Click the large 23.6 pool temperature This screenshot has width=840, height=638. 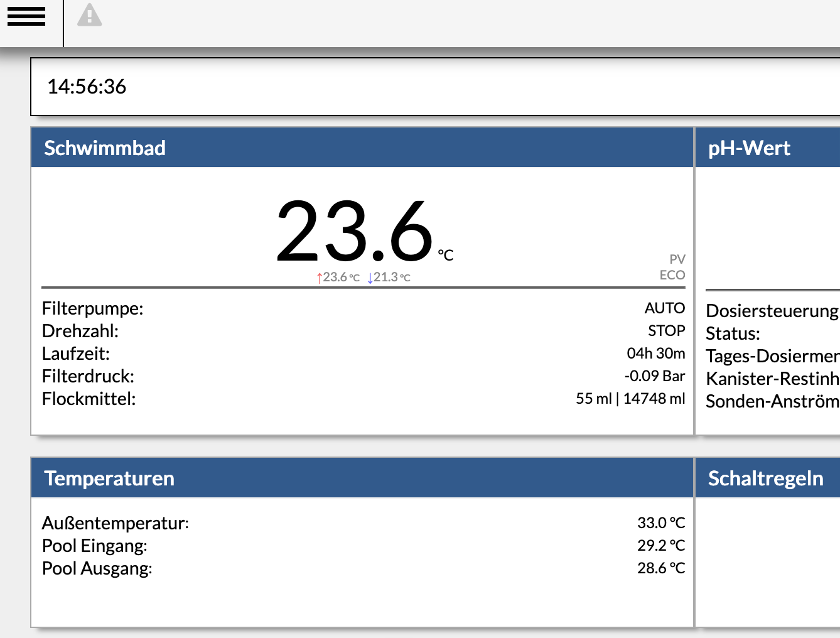pyautogui.click(x=355, y=231)
